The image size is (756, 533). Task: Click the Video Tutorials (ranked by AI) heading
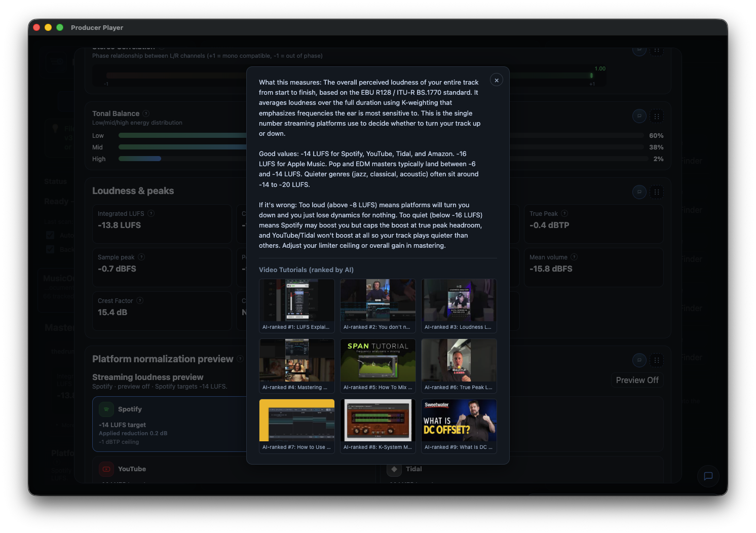tap(306, 270)
